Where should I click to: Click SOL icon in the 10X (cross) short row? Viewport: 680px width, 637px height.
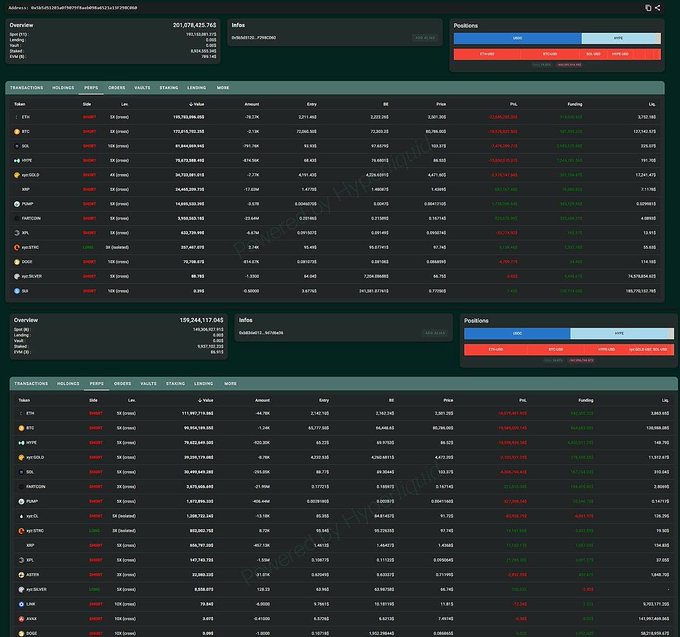point(17,146)
